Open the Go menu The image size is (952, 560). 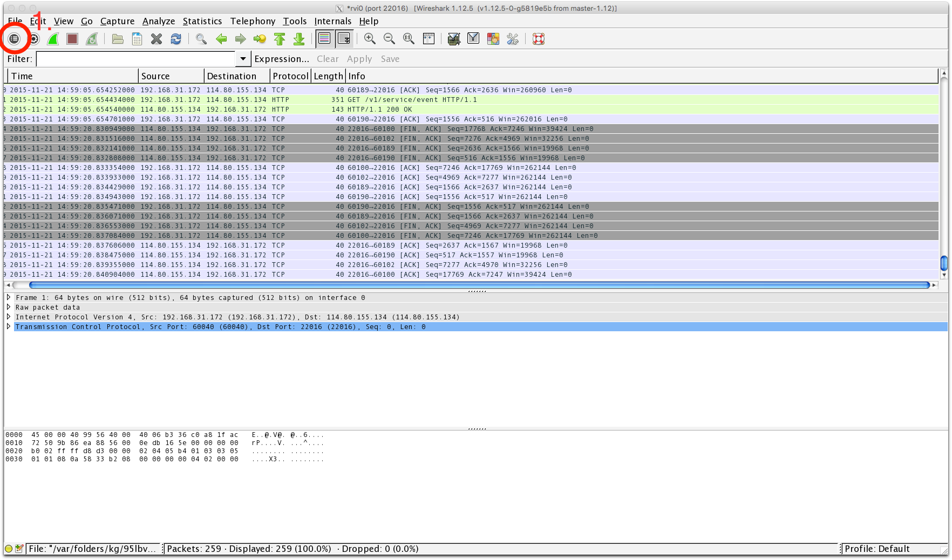click(87, 21)
